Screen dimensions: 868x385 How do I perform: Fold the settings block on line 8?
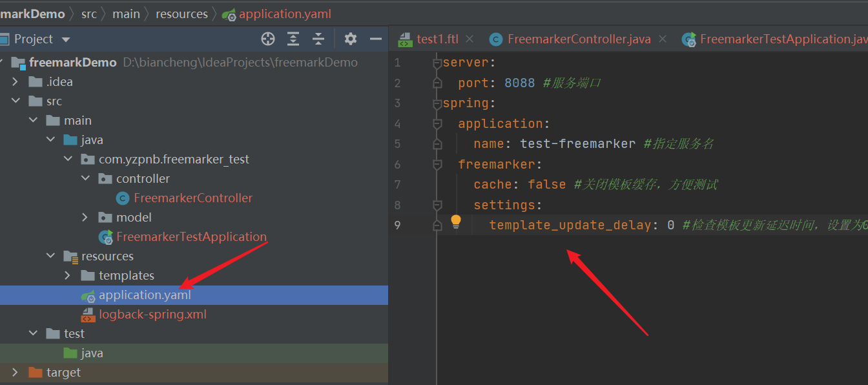click(x=437, y=205)
